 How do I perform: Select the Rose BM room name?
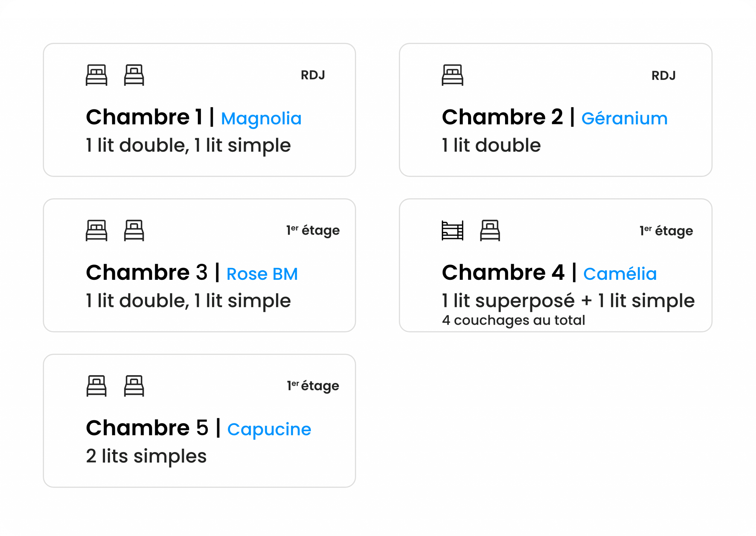[x=262, y=274]
